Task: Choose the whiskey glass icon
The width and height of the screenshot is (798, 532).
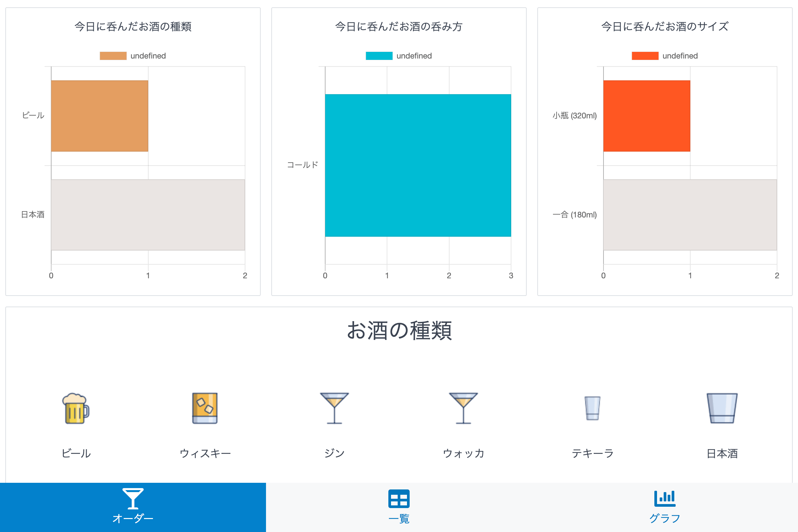Action: click(205, 408)
